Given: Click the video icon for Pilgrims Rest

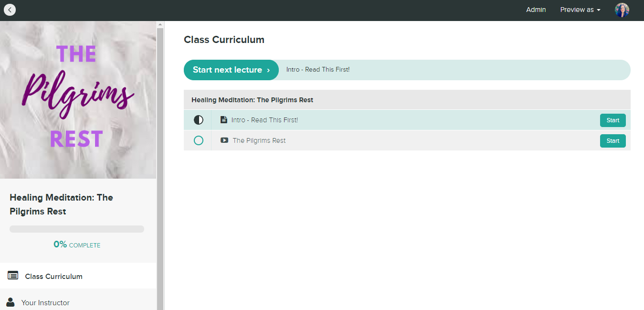Looking at the screenshot, I should (224, 140).
